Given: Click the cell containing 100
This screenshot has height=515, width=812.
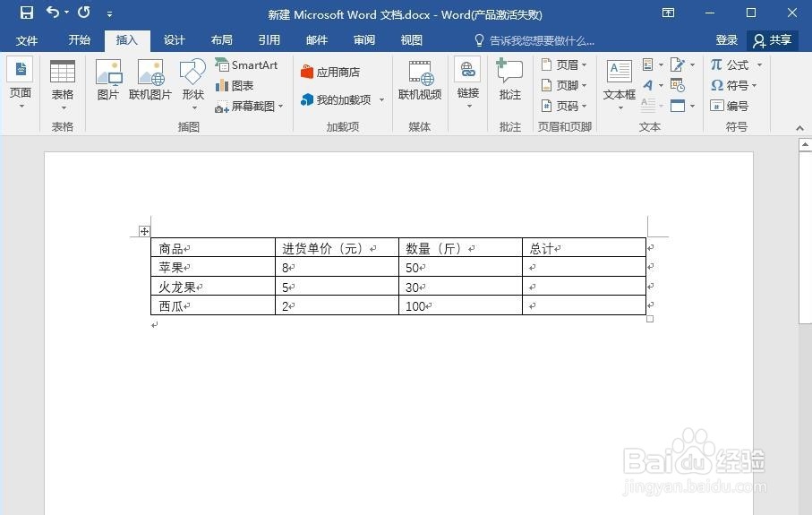Looking at the screenshot, I should tap(460, 305).
